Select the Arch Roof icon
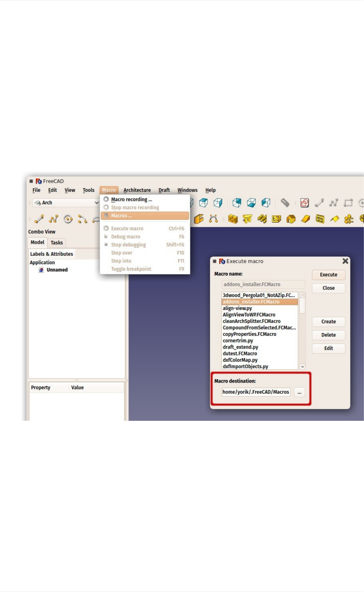Viewport: 364px width, 592px height. point(335,219)
